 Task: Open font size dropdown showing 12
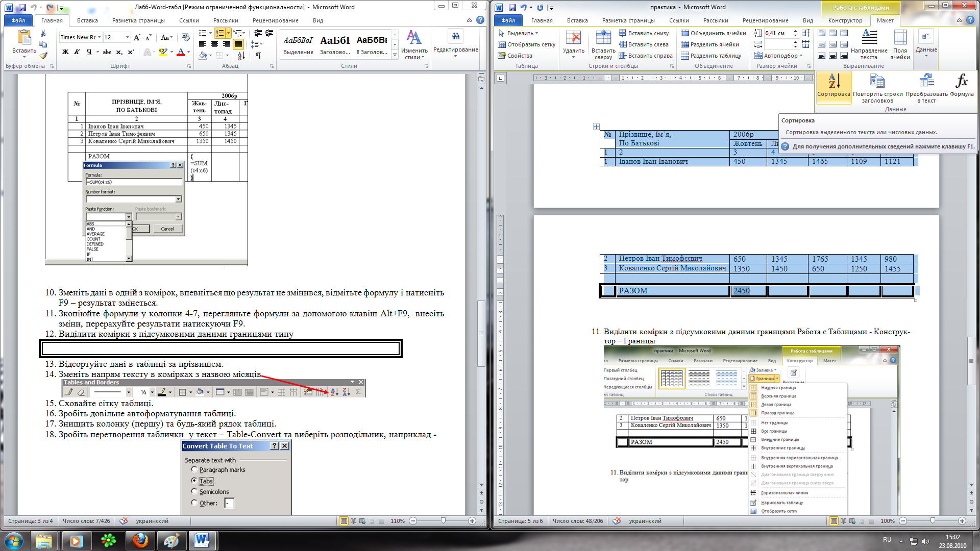pyautogui.click(x=127, y=37)
